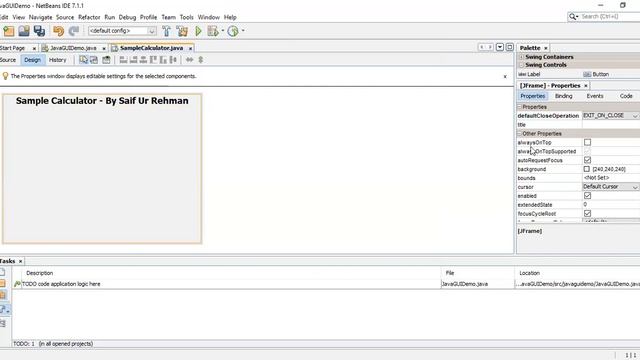Clean and build the main project
This screenshot has width=640, height=360.
(182, 31)
